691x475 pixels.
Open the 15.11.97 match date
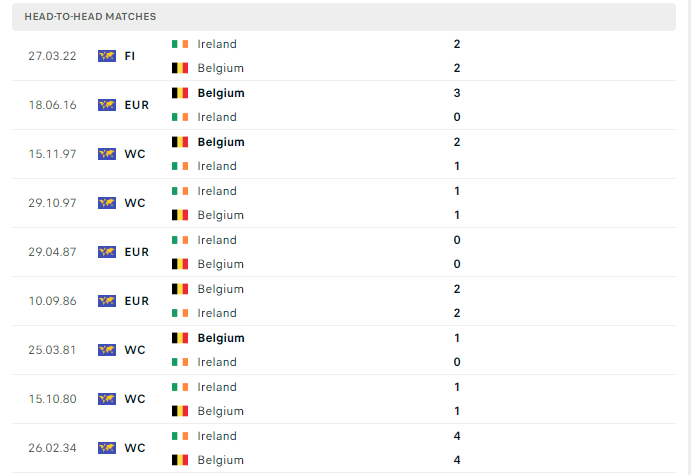52,154
